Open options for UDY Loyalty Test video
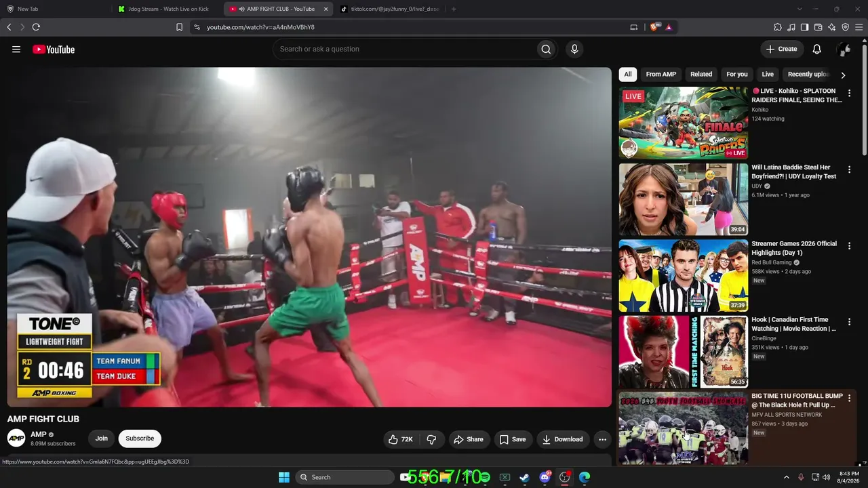 click(x=849, y=169)
